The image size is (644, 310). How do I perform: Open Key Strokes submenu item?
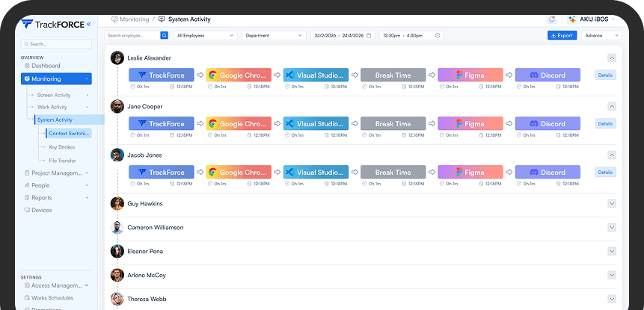point(62,147)
